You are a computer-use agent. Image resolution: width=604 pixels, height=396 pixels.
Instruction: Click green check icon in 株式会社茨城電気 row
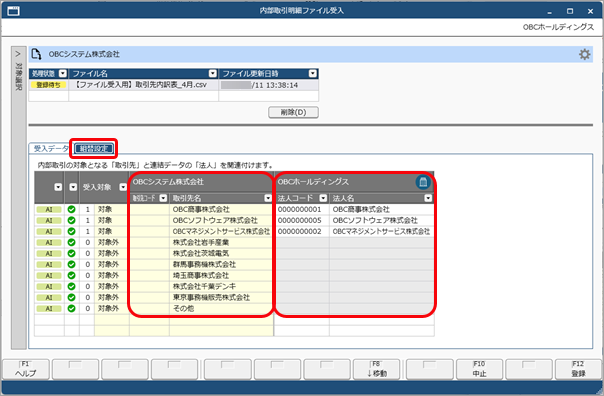pyautogui.click(x=71, y=253)
